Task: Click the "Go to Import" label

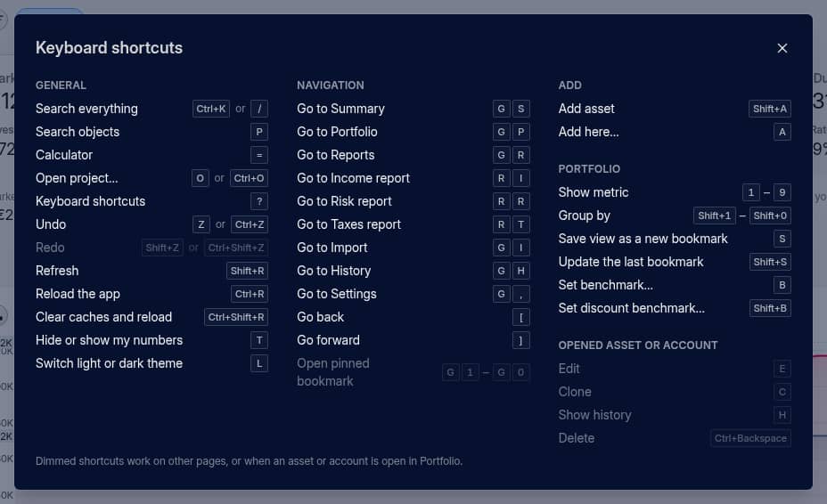Action: tap(332, 248)
